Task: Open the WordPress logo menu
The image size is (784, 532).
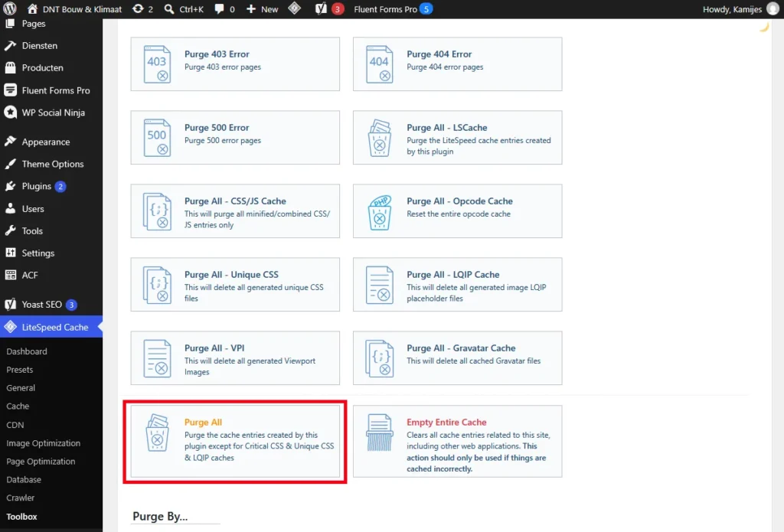Action: click(10, 8)
